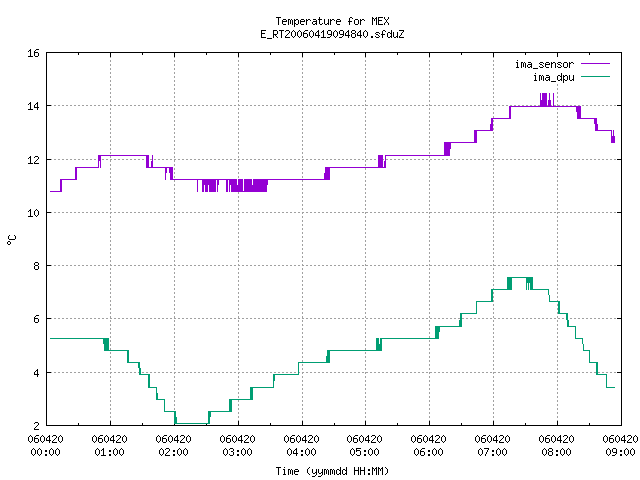The image size is (640, 480).
Task: Click the x-axis time label '03:00'
Action: pyautogui.click(x=238, y=452)
